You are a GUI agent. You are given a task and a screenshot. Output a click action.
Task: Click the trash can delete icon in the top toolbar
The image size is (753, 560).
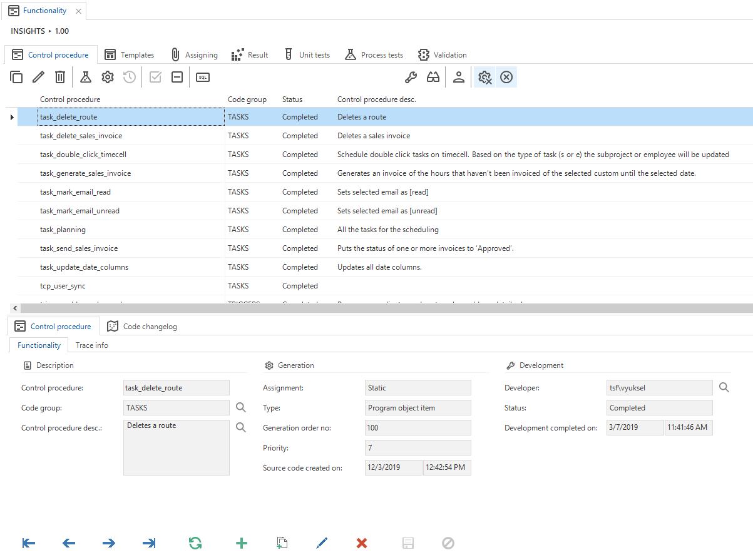click(60, 77)
